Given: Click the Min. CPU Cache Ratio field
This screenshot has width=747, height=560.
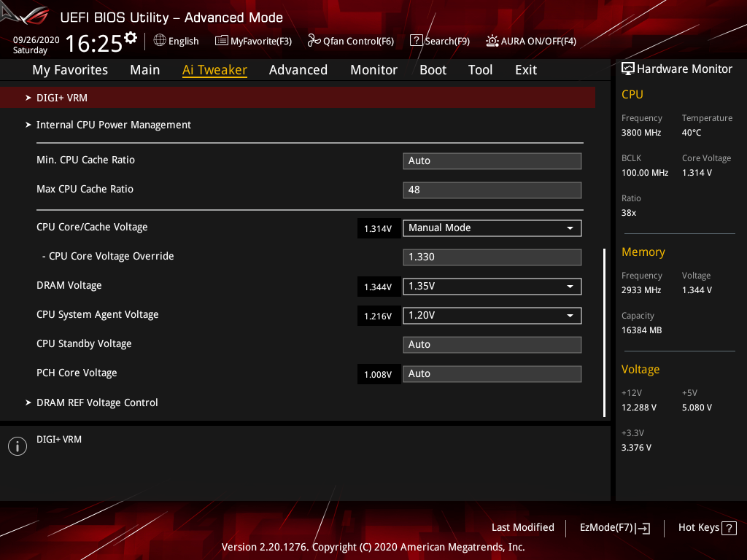Looking at the screenshot, I should 492,161.
